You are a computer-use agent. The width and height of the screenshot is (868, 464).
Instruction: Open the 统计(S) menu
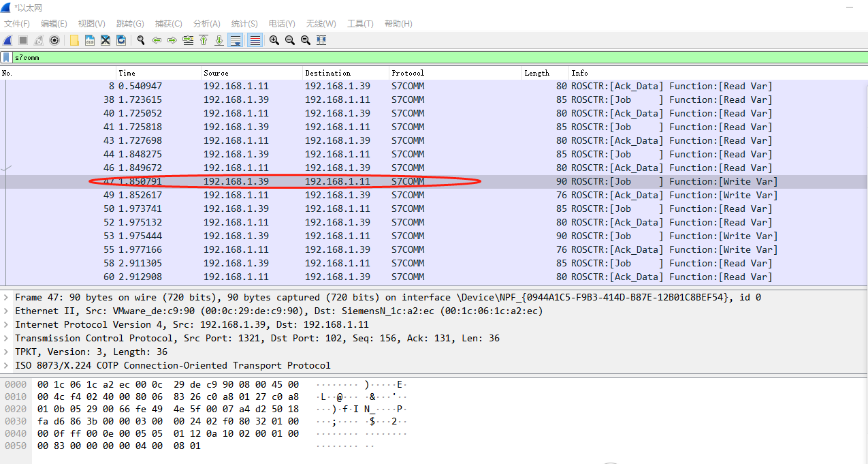tap(244, 24)
